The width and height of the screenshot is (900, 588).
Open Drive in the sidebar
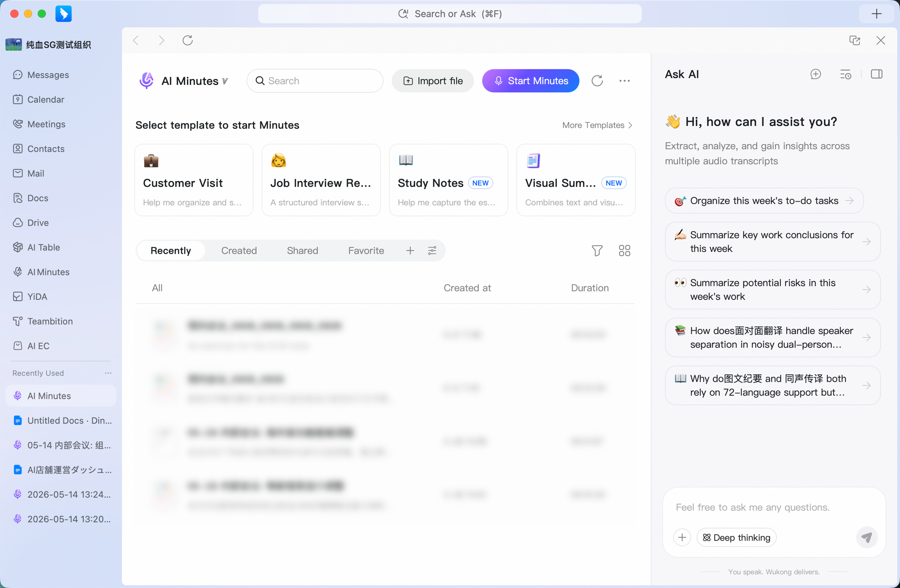coord(31,223)
